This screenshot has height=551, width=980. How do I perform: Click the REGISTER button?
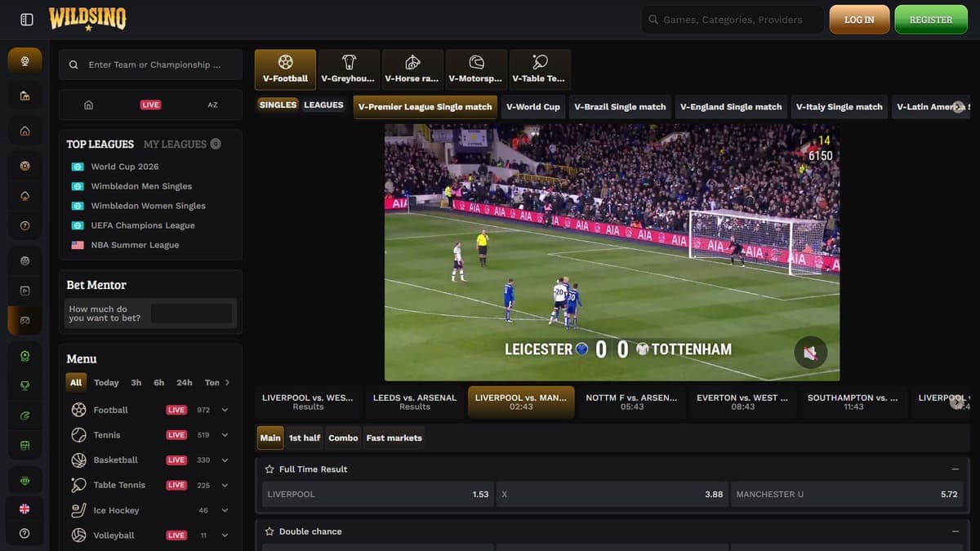[x=931, y=20]
